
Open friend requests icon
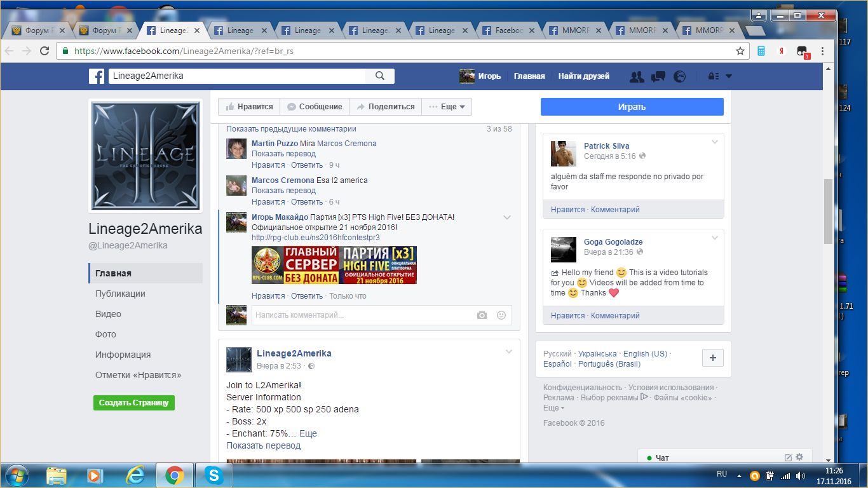(636, 76)
